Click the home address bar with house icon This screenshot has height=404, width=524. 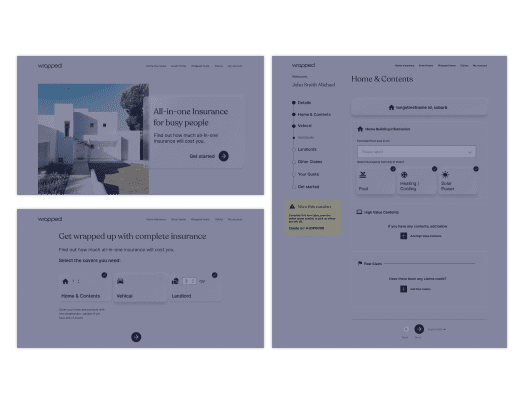pos(419,107)
